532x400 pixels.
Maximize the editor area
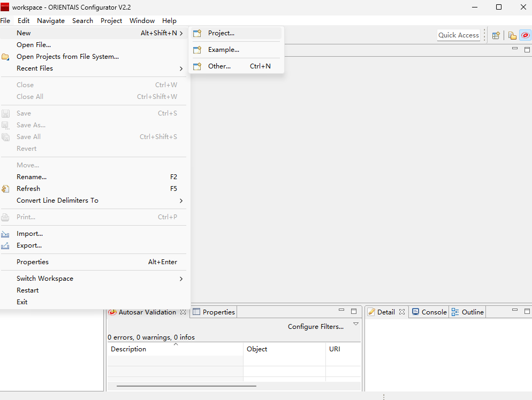pyautogui.click(x=527, y=49)
